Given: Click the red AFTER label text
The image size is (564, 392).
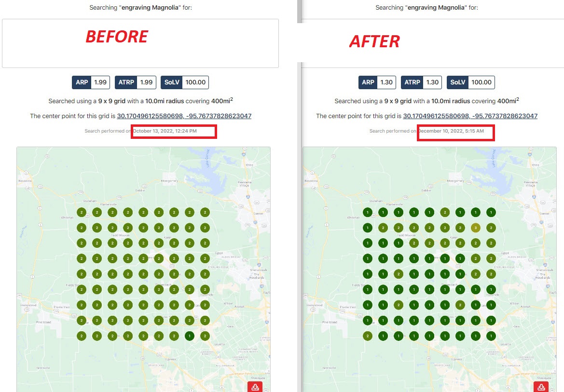Looking at the screenshot, I should coord(374,42).
